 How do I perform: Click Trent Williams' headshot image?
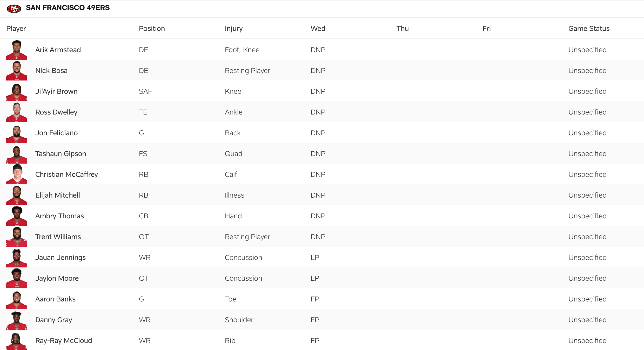17,237
